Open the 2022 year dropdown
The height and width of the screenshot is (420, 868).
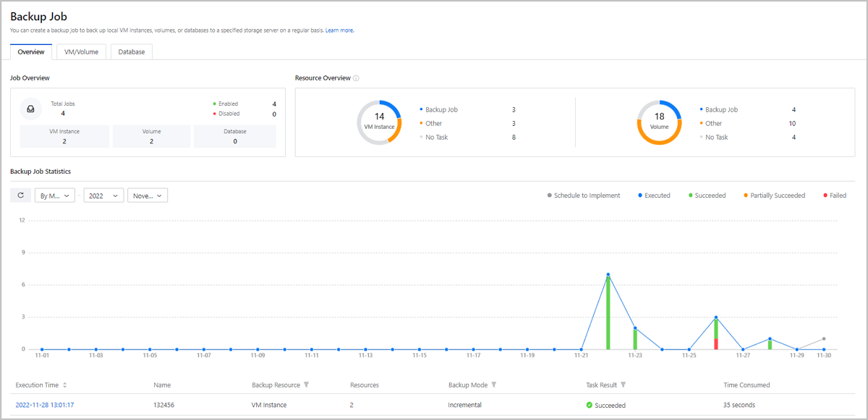pos(103,196)
